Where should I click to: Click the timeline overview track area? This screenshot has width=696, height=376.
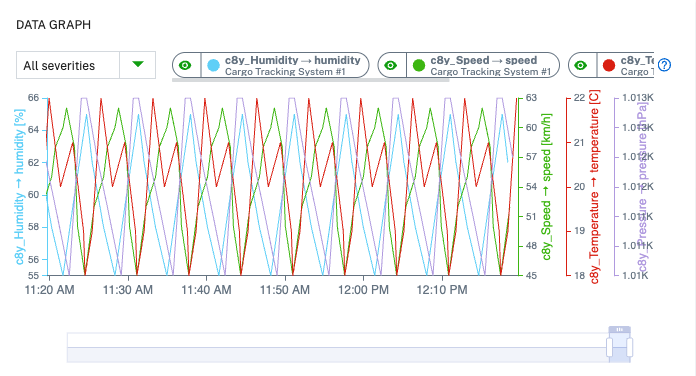[x=336, y=348]
